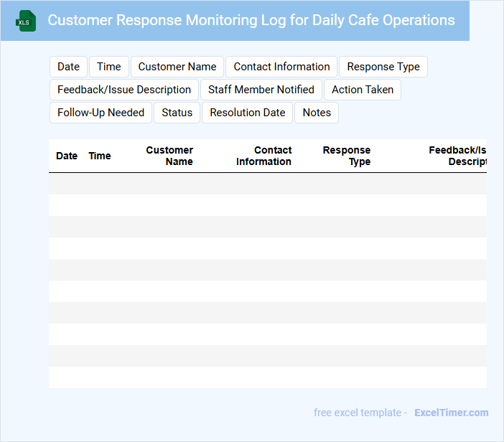Click the Response Type tag
504x442 pixels.
[383, 67]
